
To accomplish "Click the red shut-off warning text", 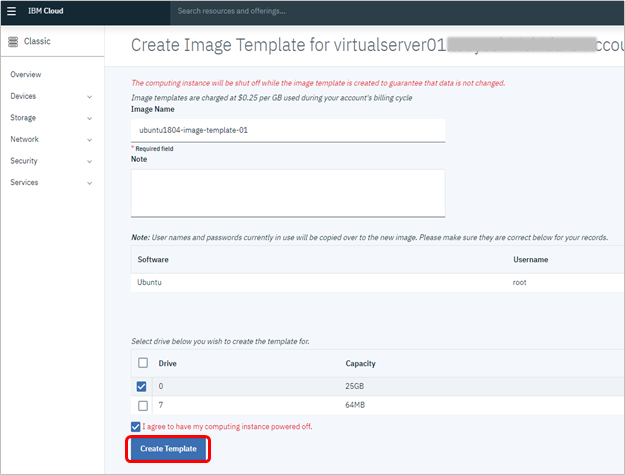I will pyautogui.click(x=318, y=83).
